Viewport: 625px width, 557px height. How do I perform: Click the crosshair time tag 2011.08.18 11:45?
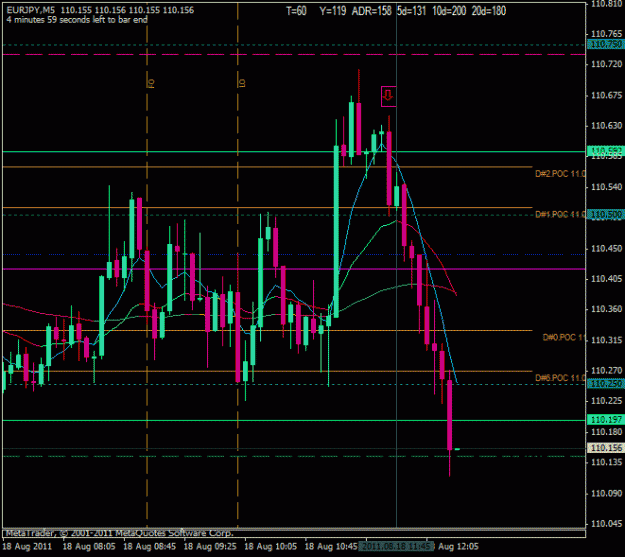(396, 546)
